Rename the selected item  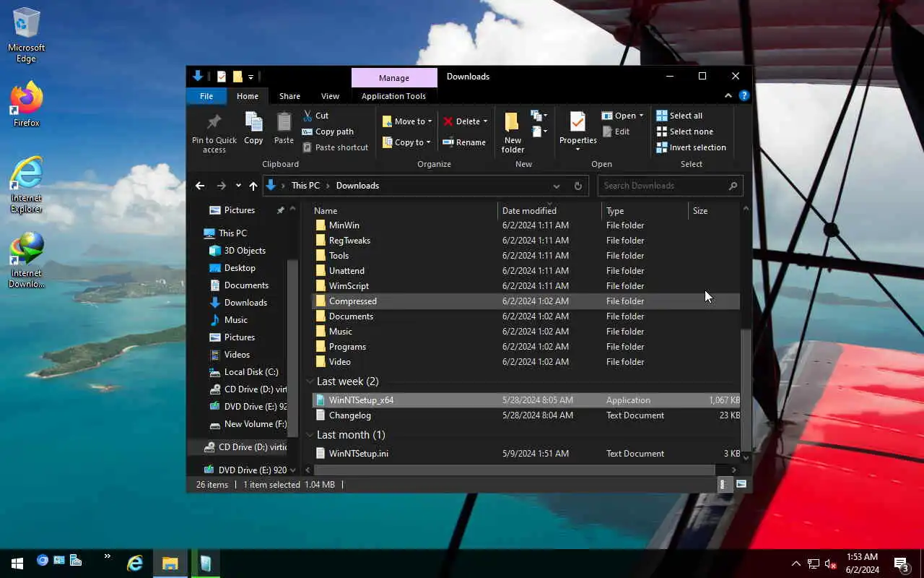(464, 142)
